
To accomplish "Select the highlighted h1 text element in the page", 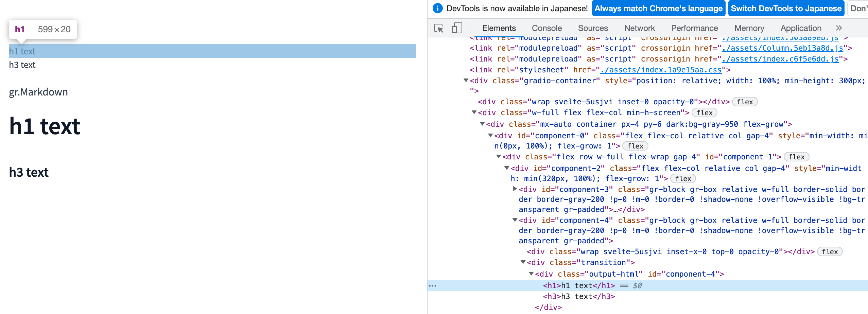I will pos(22,51).
